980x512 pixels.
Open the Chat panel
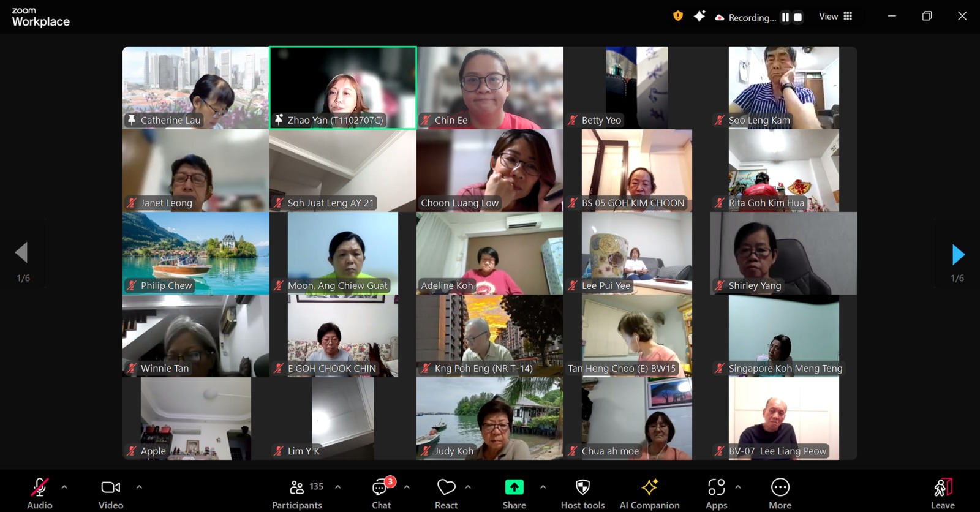coord(381,494)
